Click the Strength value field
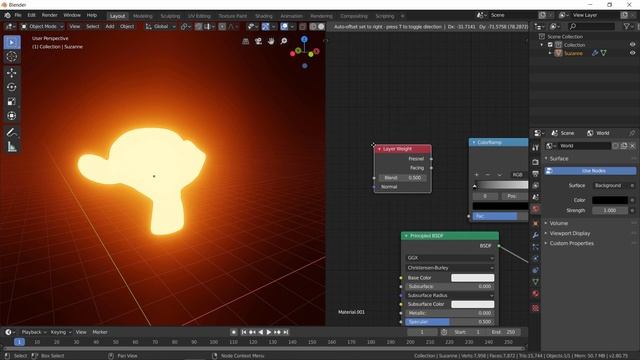Image resolution: width=640 pixels, height=360 pixels. click(x=610, y=211)
